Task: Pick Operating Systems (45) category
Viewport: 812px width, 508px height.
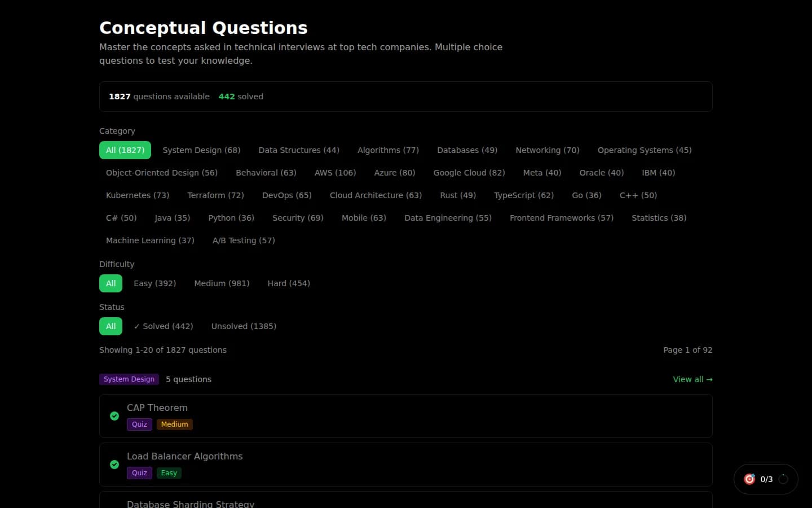Action: click(x=645, y=150)
